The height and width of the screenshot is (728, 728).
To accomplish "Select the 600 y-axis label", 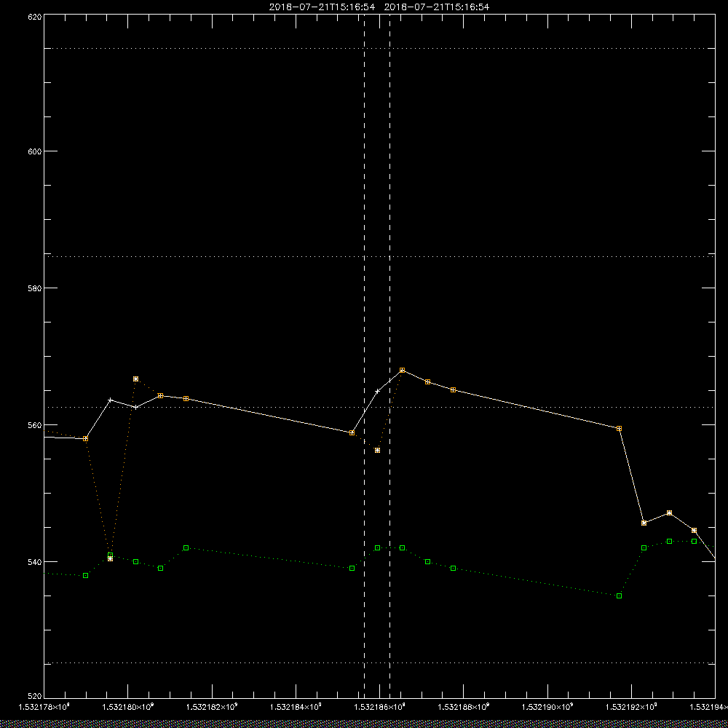I will (35, 151).
